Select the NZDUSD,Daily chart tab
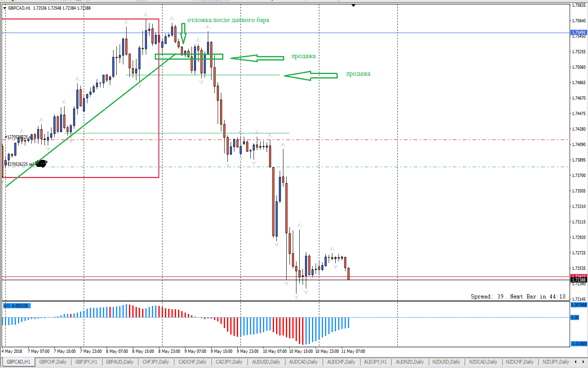The height and width of the screenshot is (368, 588). [446, 362]
